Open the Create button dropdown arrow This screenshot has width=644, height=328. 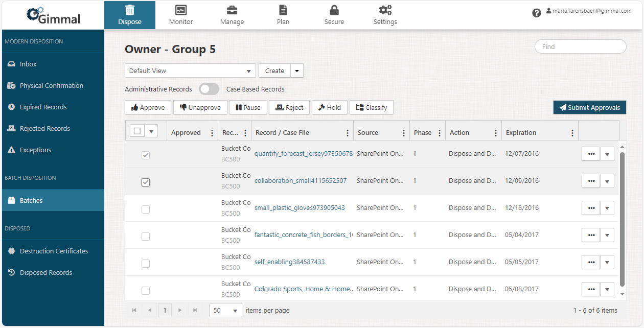pyautogui.click(x=297, y=71)
